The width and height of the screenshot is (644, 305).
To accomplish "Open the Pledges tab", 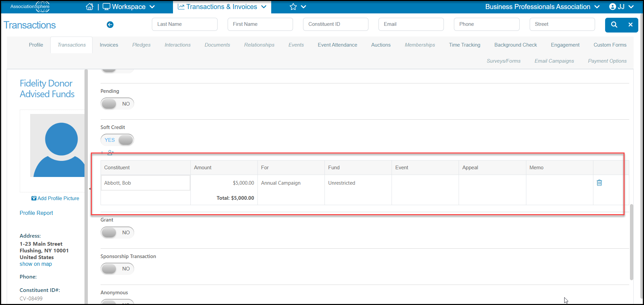I will tap(141, 45).
